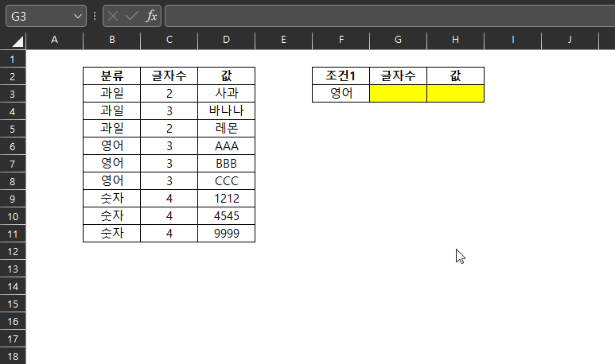Select 영어 cell in row 6
This screenshot has height=364, width=615.
112,146
